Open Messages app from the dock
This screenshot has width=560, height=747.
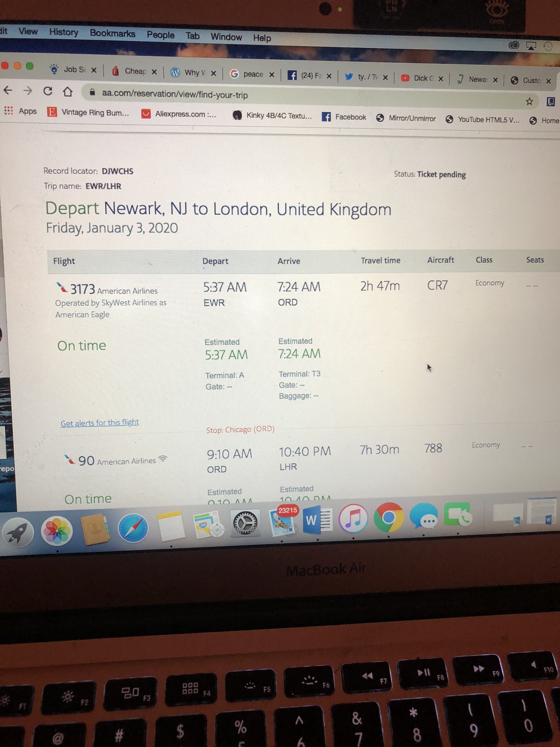point(423,516)
